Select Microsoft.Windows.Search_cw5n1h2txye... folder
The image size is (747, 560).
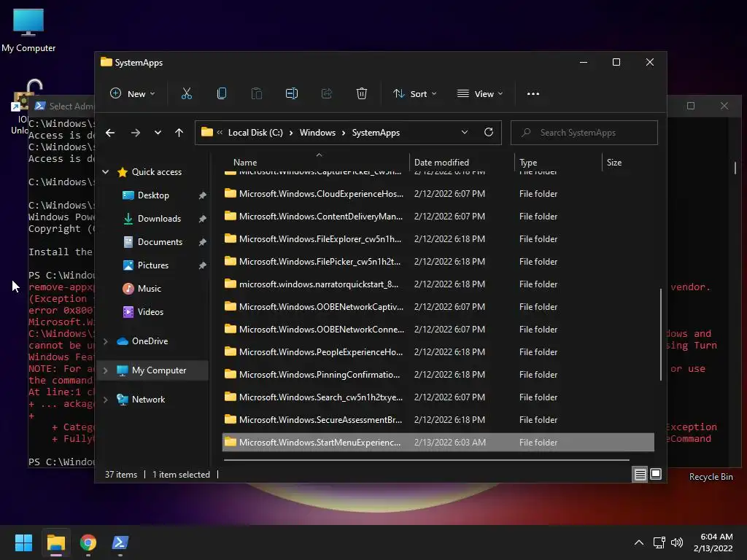pyautogui.click(x=438, y=397)
